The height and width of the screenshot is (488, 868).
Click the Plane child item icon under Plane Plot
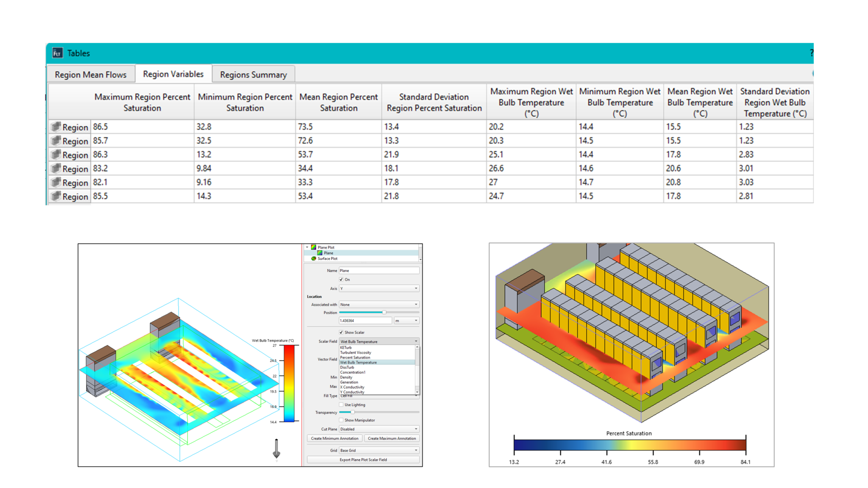pyautogui.click(x=320, y=252)
